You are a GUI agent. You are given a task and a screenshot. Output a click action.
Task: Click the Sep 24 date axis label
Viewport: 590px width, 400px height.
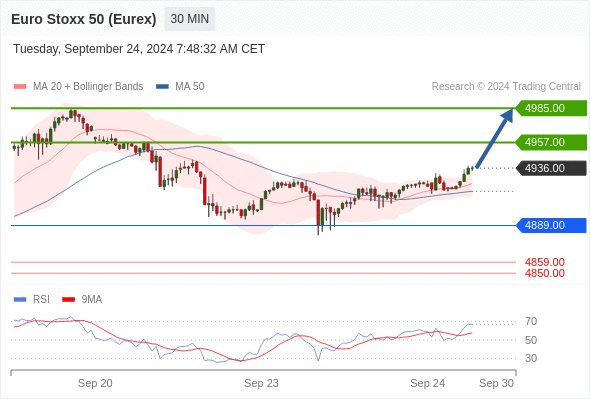[x=428, y=383]
